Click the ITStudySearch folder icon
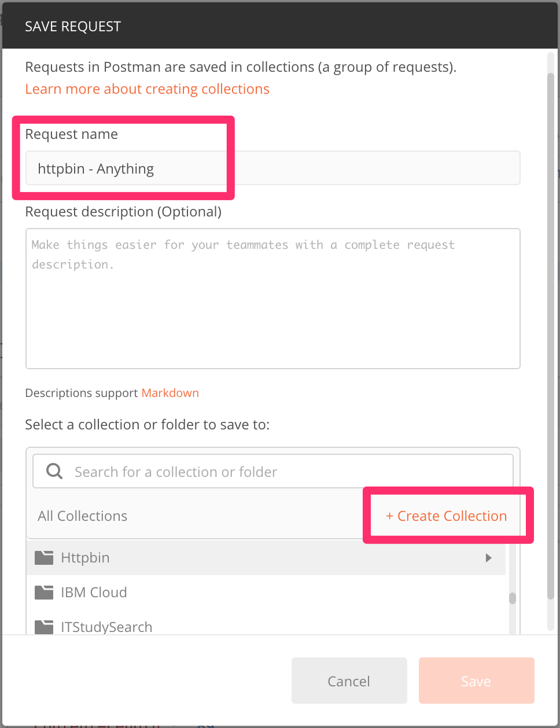The image size is (560, 728). [44, 627]
